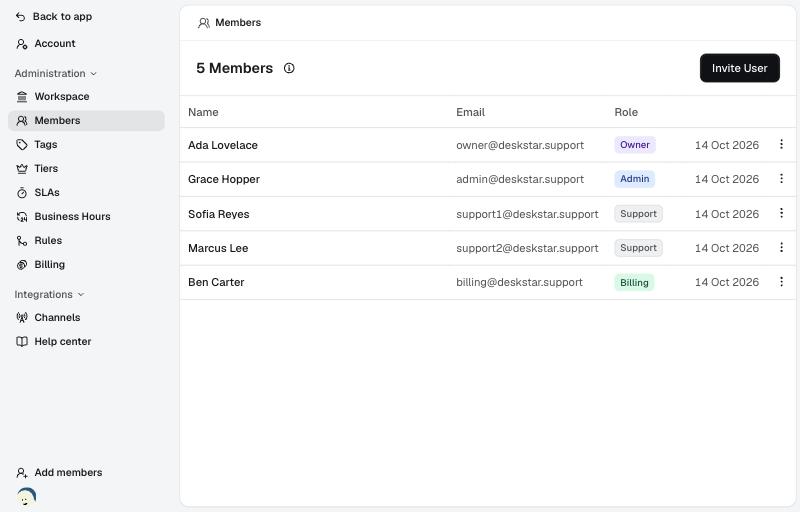Screen dimensions: 800x512
Task: Click email support1@deskstar.support
Action: point(527,214)
